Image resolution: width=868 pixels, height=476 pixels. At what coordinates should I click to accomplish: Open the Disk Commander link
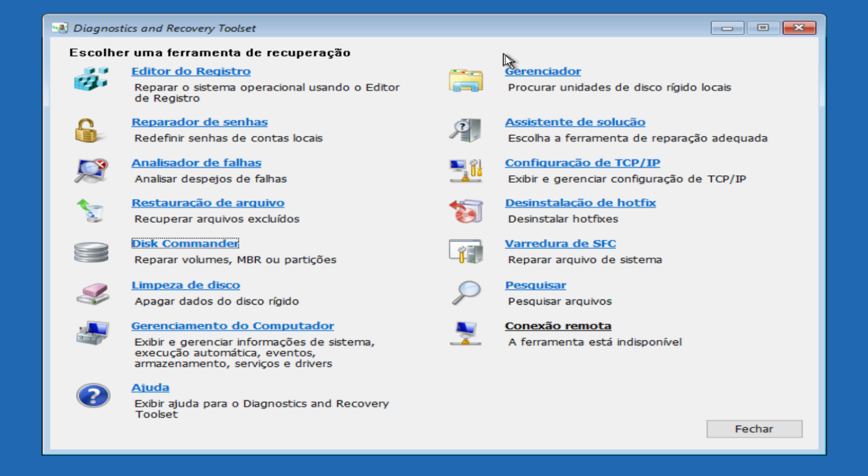click(185, 244)
